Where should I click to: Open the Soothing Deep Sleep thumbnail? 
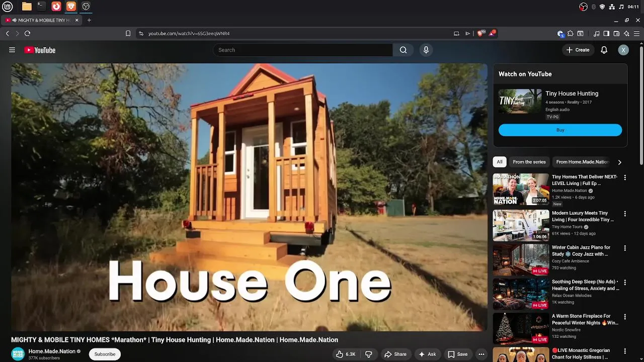tap(521, 294)
